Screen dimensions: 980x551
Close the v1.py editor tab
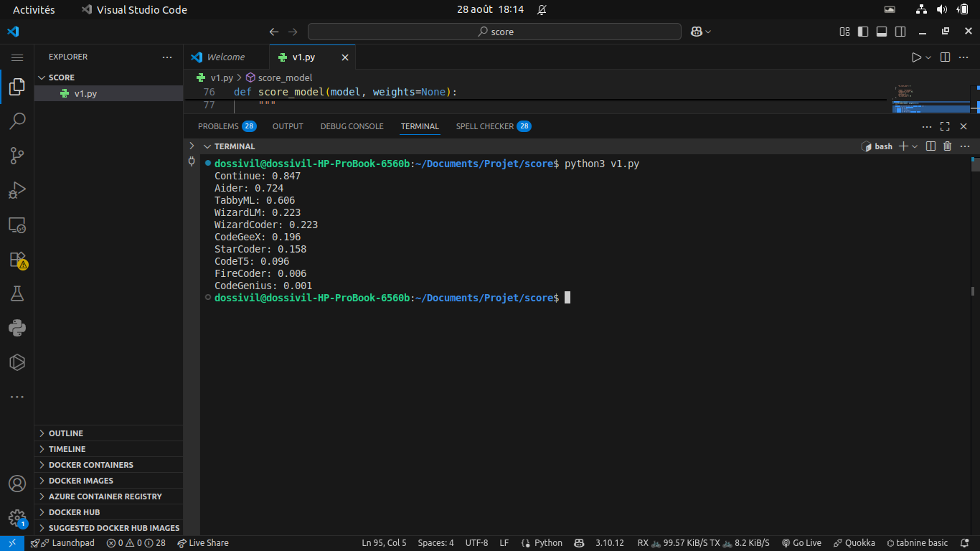click(345, 57)
